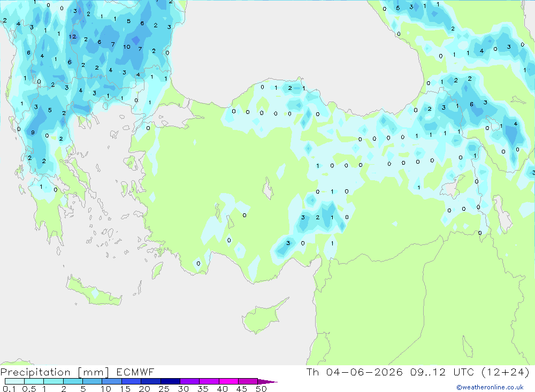535x392 pixels.
Task: Click the legend label "0.5"
Action: [x=29, y=389]
